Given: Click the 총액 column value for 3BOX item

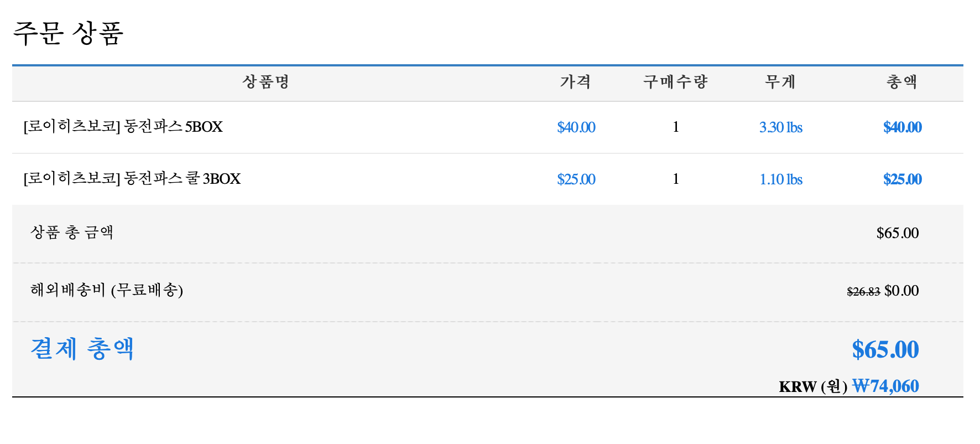Looking at the screenshot, I should click(902, 179).
